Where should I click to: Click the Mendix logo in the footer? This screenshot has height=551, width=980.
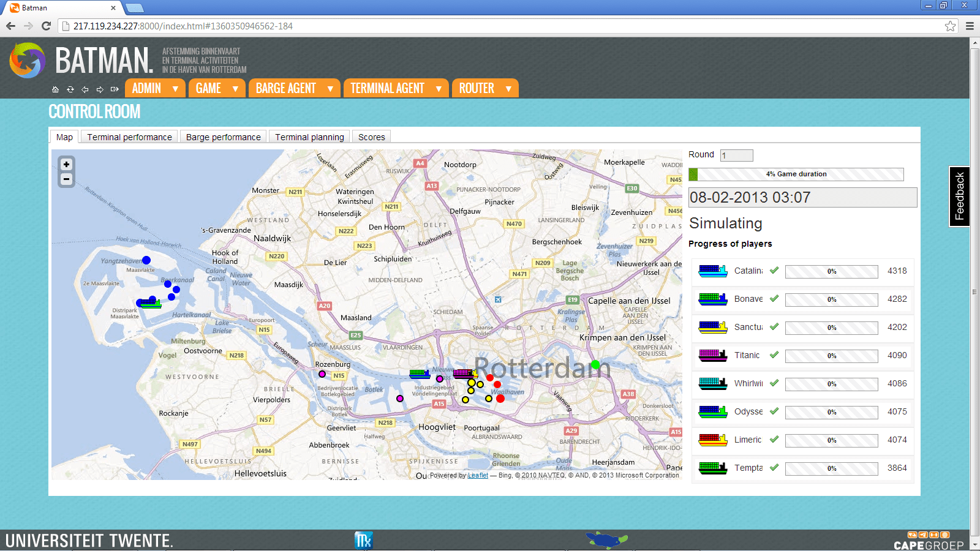point(363,540)
